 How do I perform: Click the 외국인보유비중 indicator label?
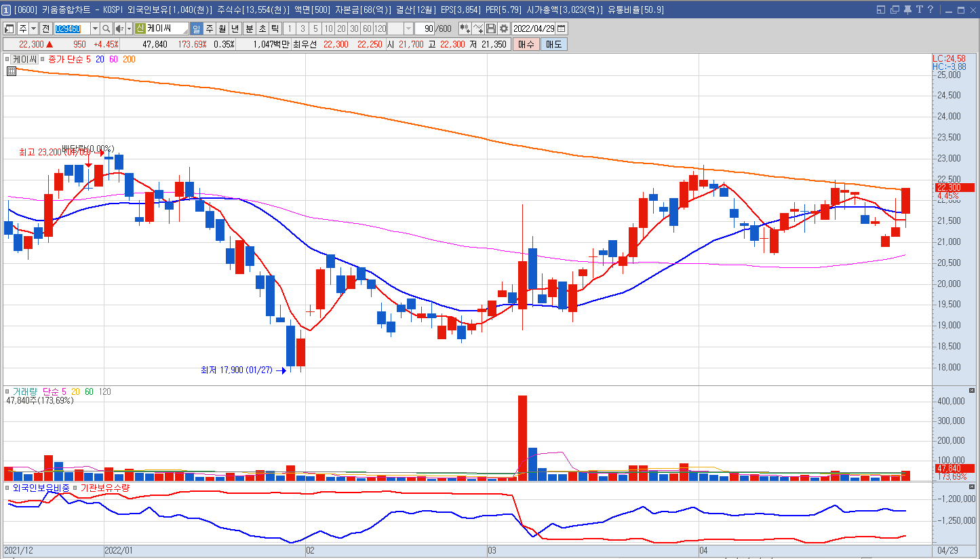[x=41, y=488]
